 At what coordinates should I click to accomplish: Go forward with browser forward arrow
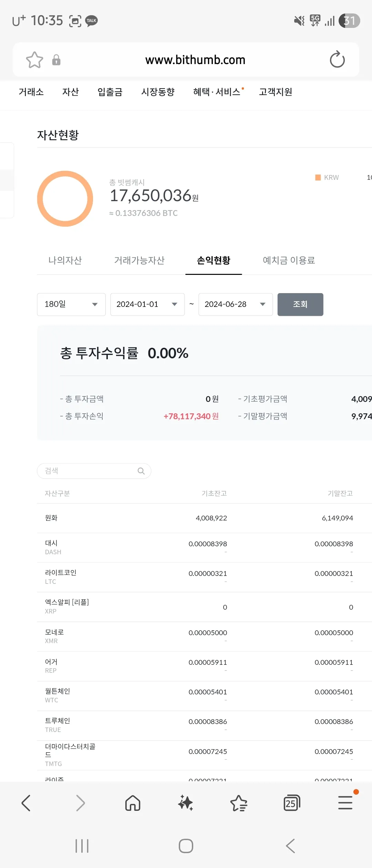click(x=80, y=803)
